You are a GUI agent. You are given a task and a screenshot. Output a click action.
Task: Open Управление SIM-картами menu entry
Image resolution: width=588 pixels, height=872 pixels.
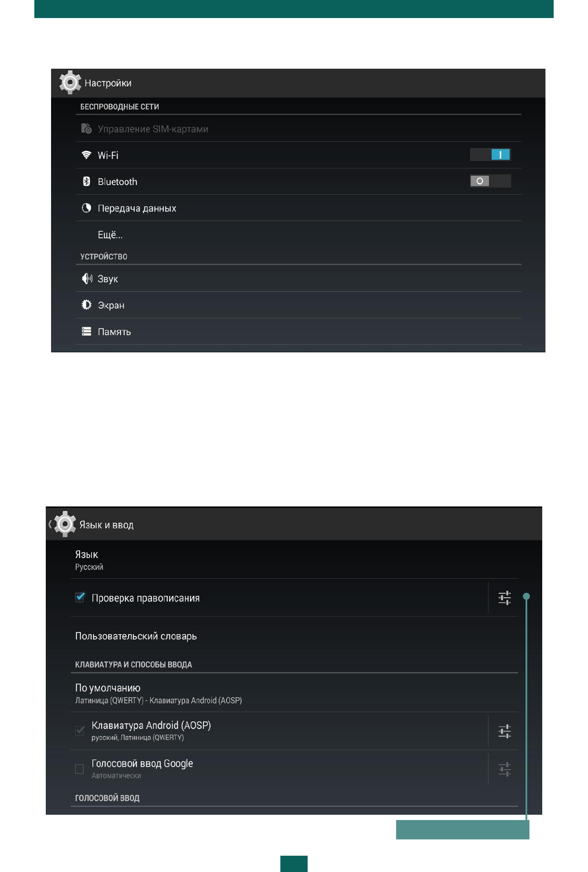tap(153, 129)
